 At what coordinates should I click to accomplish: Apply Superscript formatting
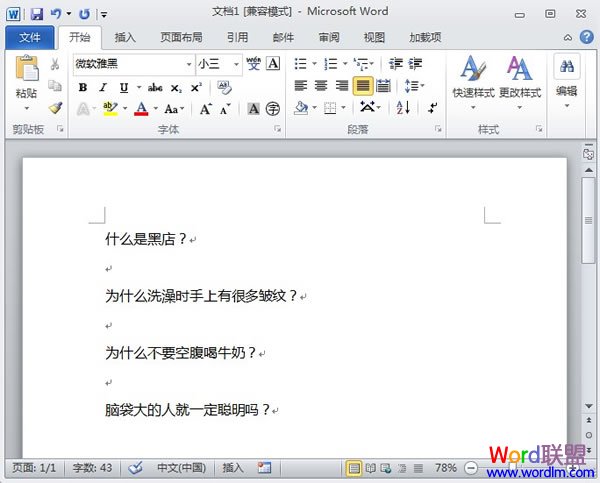[196, 88]
